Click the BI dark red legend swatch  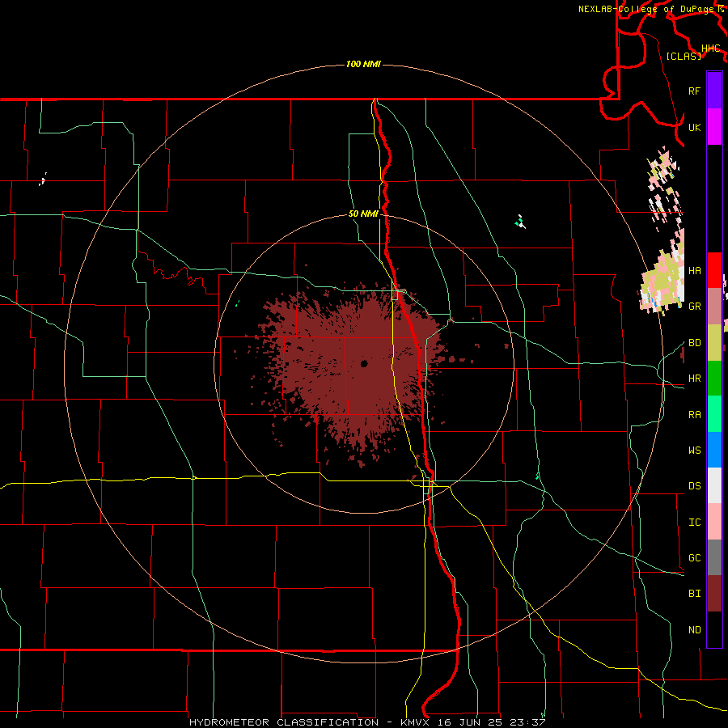tap(714, 594)
